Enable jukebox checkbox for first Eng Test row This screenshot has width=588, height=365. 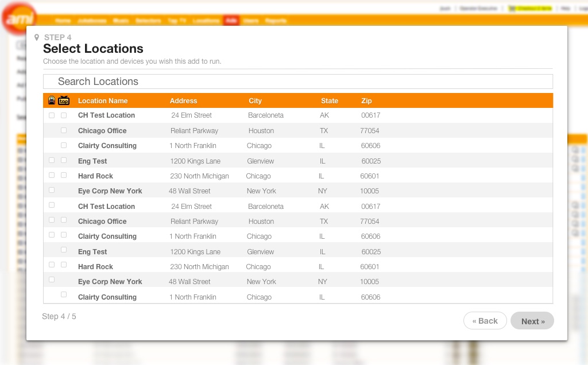[52, 160]
